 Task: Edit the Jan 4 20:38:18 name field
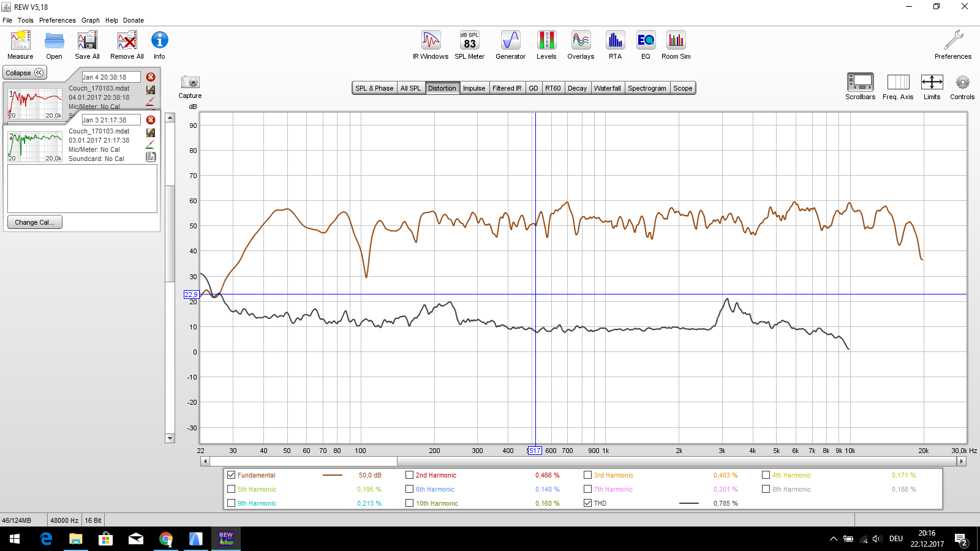(x=111, y=77)
